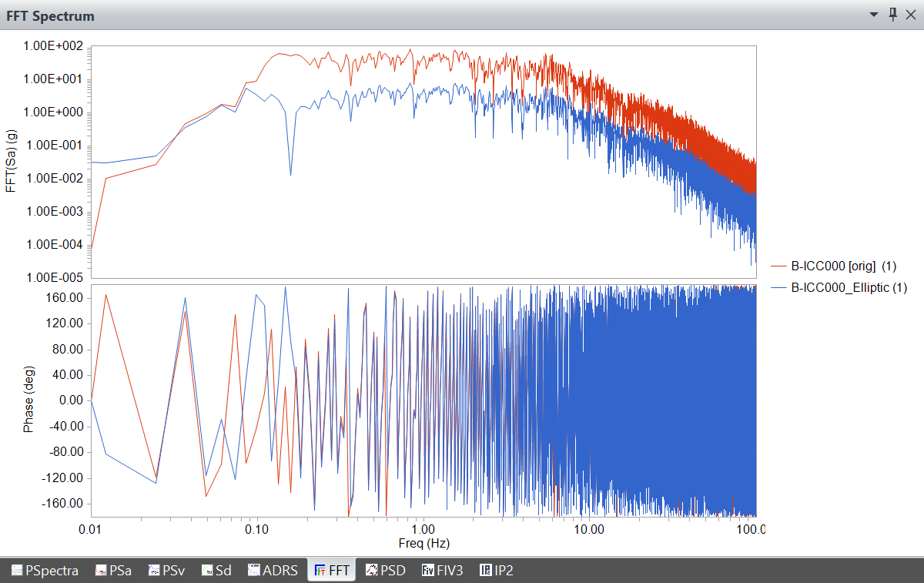Click the B-ICC000 [orig] legend entry
924x583 pixels.
(x=843, y=266)
